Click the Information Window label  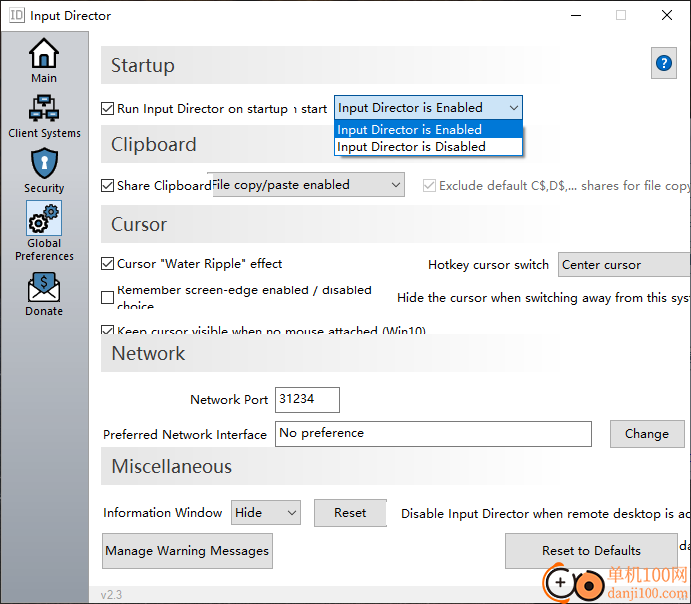(x=163, y=513)
